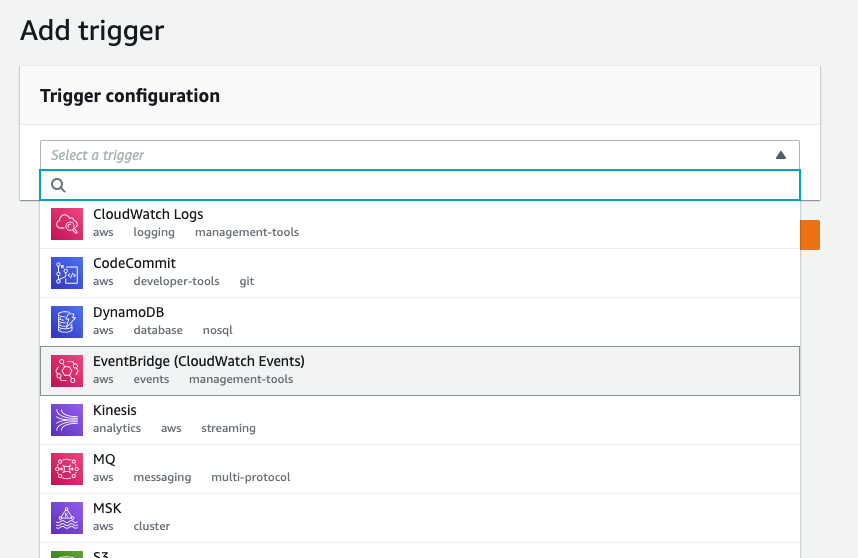Image resolution: width=858 pixels, height=558 pixels.
Task: Click the 'git' tag under CodeCommit
Action: point(247,281)
